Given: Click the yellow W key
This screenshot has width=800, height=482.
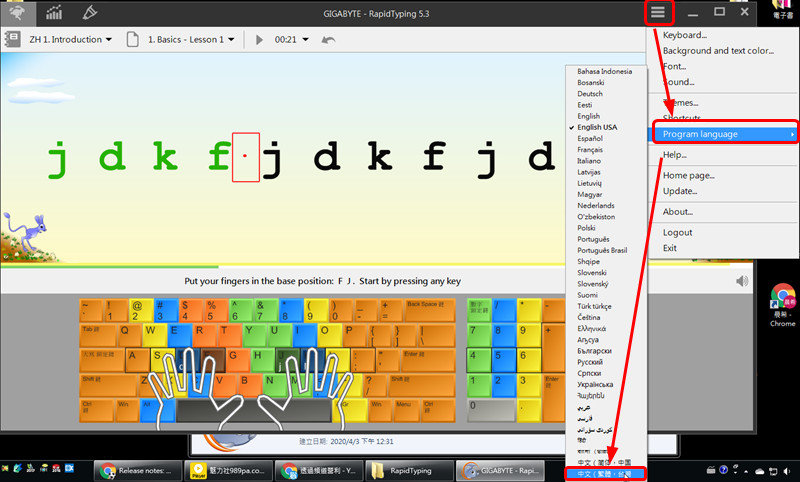Looking at the screenshot, I should pos(154,335).
